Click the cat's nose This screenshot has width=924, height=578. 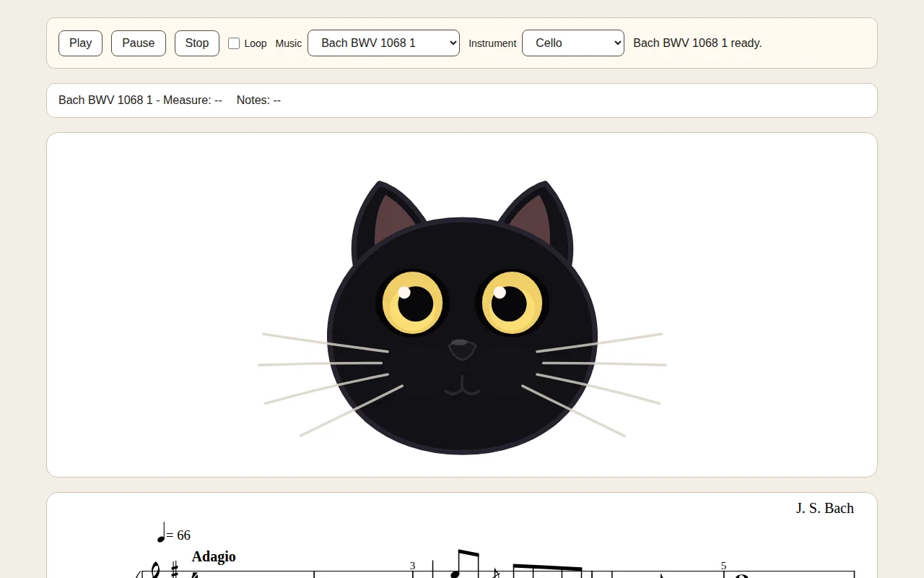click(462, 349)
